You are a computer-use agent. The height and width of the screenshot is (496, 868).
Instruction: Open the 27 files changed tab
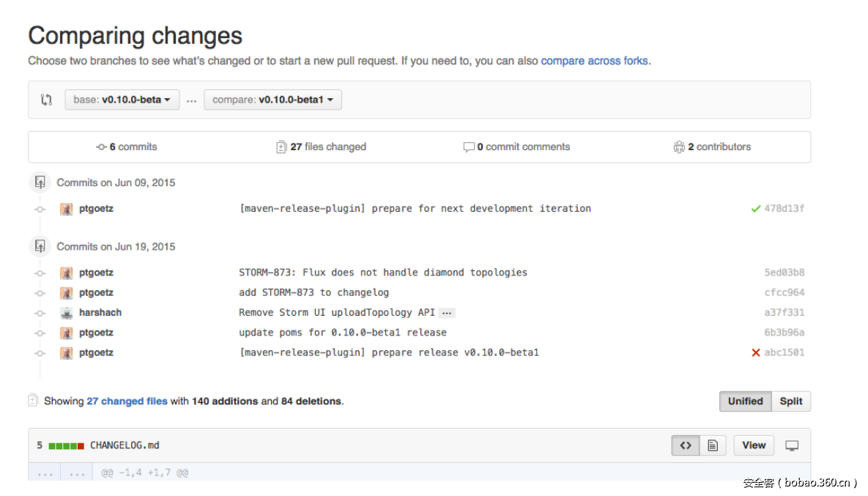click(321, 147)
